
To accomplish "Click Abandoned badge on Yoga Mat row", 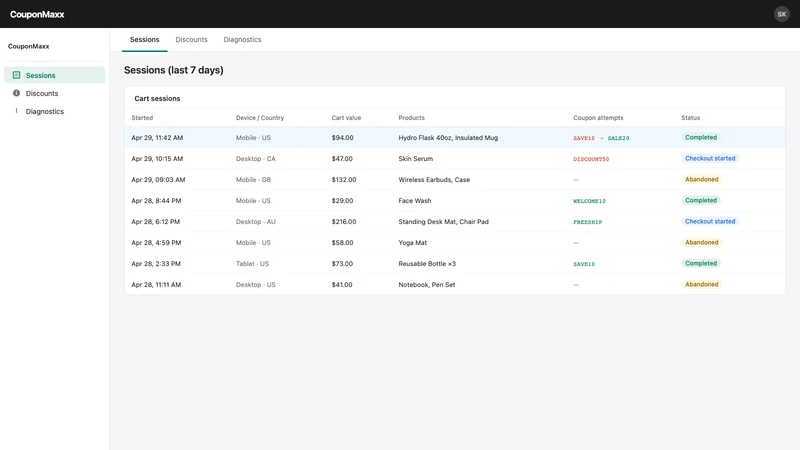I will [x=702, y=242].
